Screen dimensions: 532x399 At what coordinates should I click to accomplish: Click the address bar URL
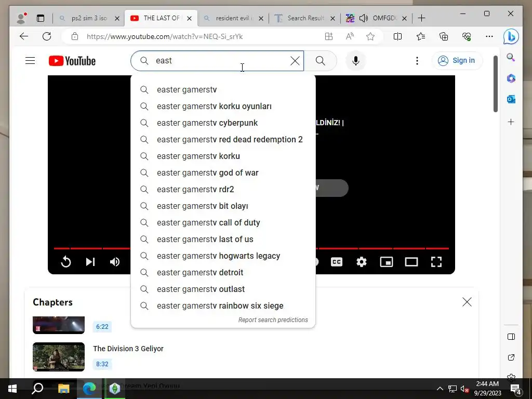[x=165, y=37]
